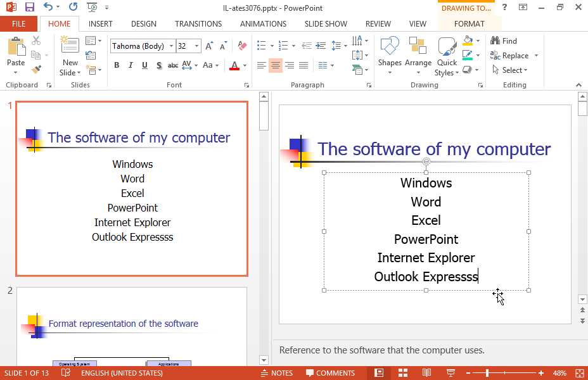Justify the paragraph text
Viewport: 588px width, 380px height.
[x=304, y=66]
